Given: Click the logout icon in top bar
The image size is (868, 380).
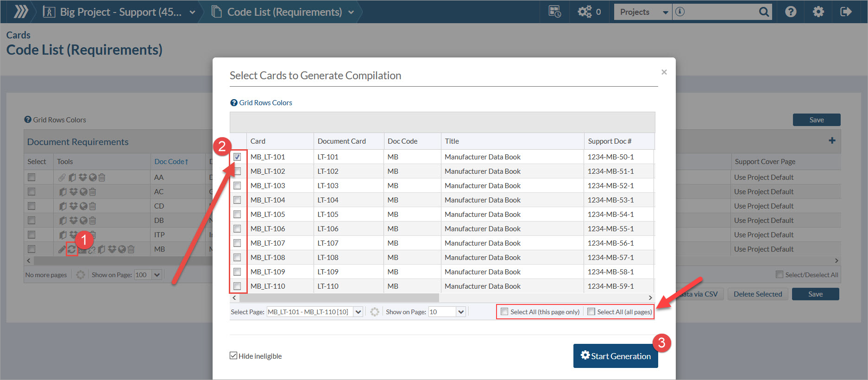Looking at the screenshot, I should tap(846, 12).
